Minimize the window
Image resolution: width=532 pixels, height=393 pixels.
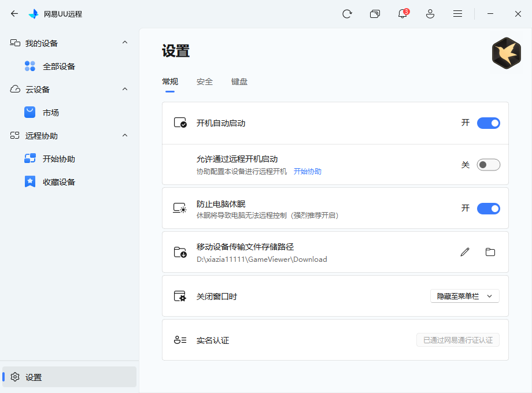click(x=490, y=13)
